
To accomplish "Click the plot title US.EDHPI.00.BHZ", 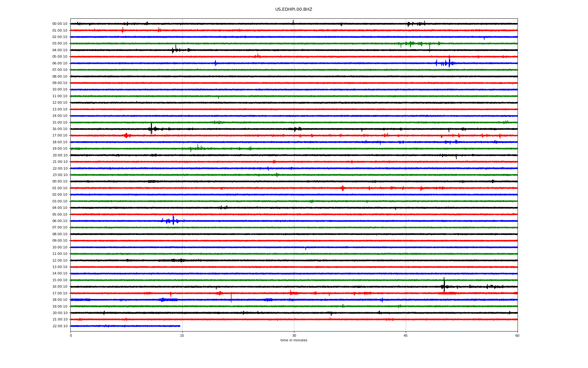I will pyautogui.click(x=293, y=10).
